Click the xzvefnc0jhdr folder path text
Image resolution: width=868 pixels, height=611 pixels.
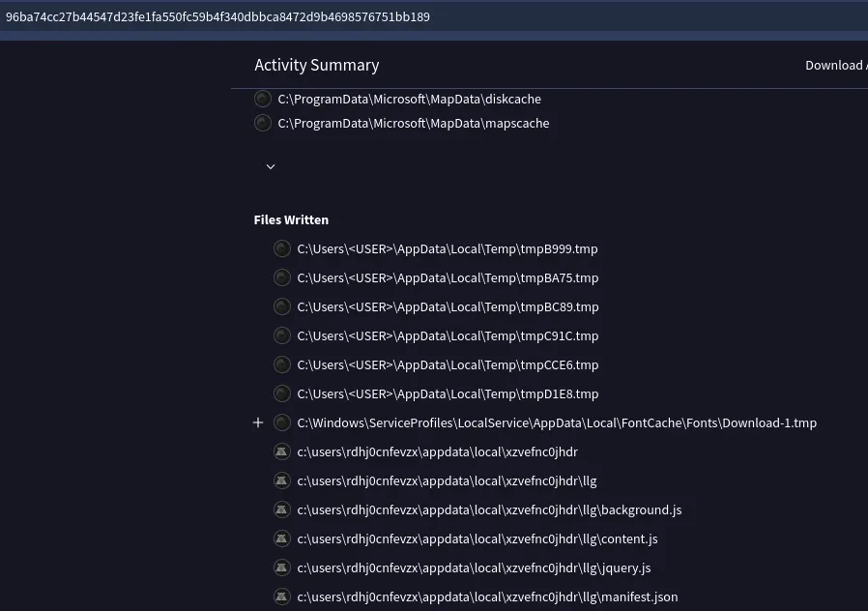click(437, 451)
